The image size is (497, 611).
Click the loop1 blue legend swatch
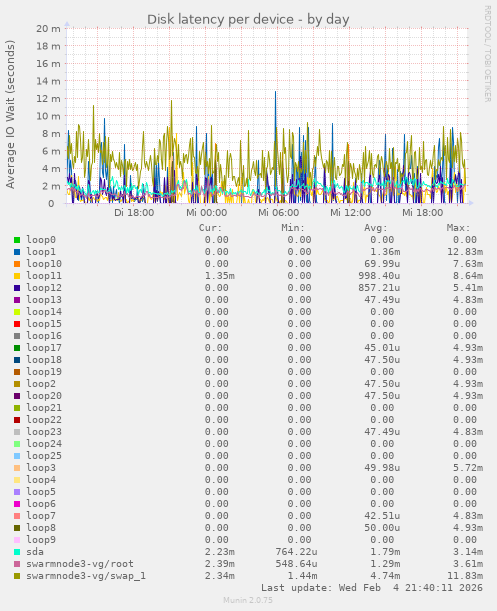[x=17, y=252]
